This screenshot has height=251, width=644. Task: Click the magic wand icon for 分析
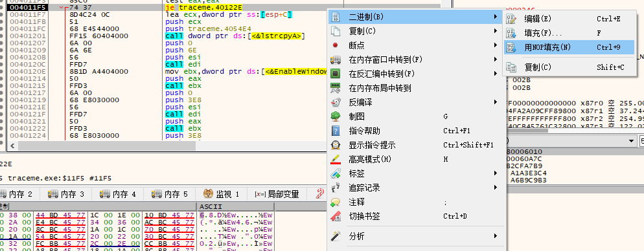point(336,236)
